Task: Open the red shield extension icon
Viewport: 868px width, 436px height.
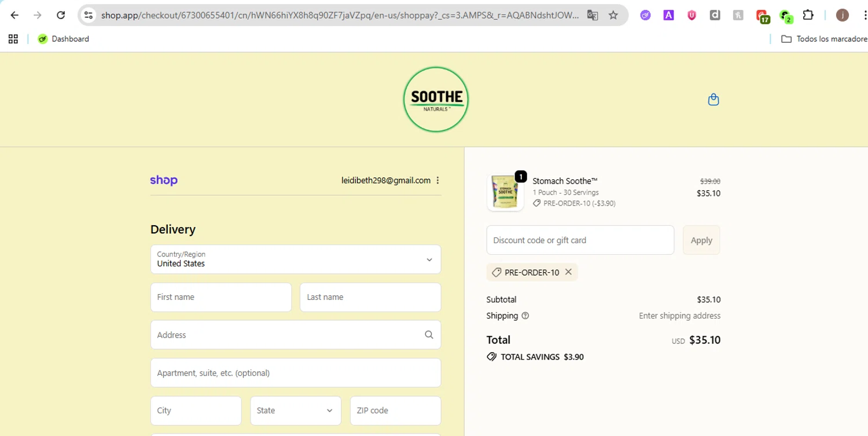Action: [x=692, y=16]
